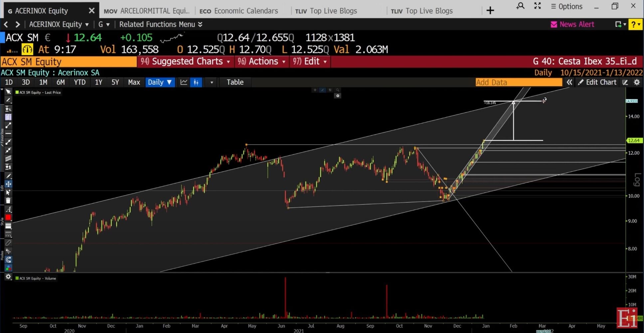Close the ACERINOX Equity tab
Image resolution: width=644 pixels, height=333 pixels.
click(91, 11)
